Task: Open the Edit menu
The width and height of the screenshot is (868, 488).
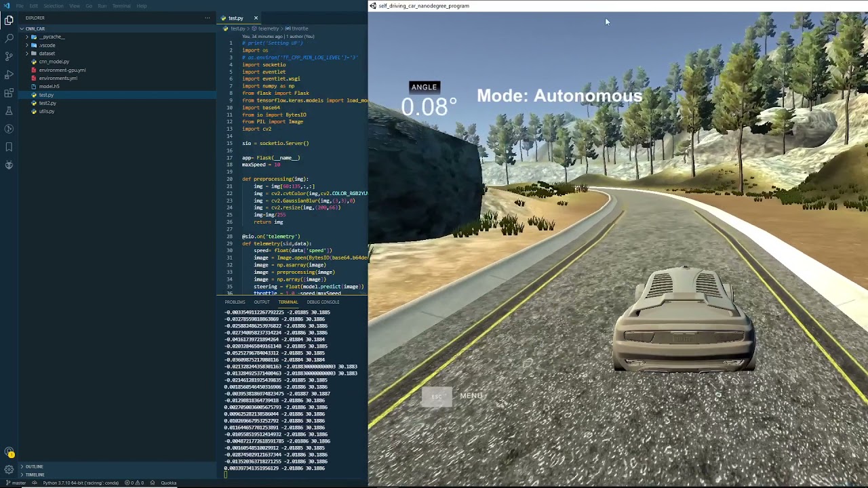Action: 33,5
